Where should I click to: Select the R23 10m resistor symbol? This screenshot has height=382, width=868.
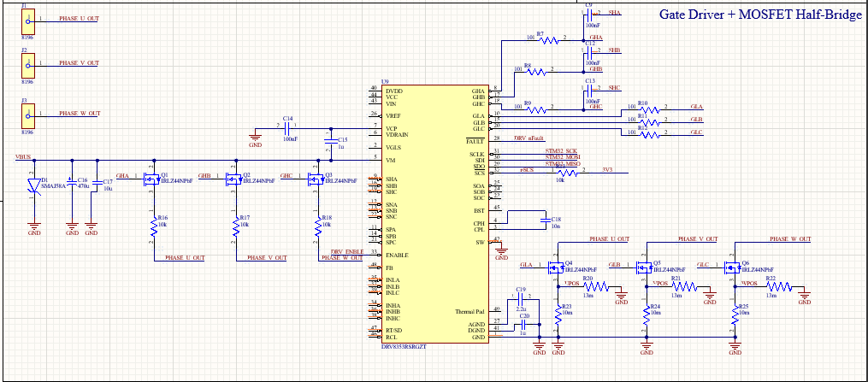[558, 315]
